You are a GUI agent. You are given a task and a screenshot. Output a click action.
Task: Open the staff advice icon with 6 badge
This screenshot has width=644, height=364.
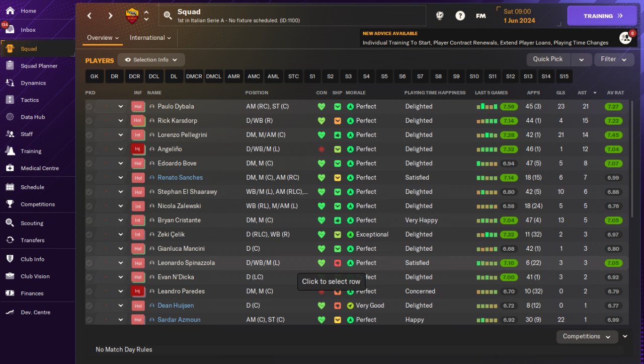625,37
